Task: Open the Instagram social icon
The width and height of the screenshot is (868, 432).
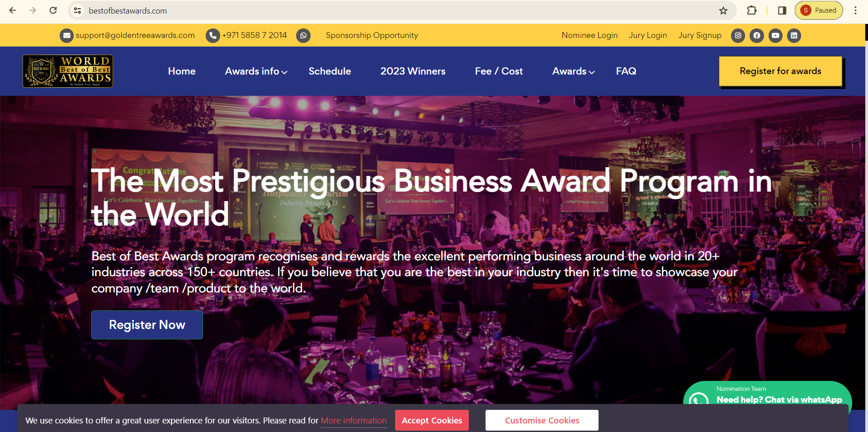Action: (x=738, y=35)
